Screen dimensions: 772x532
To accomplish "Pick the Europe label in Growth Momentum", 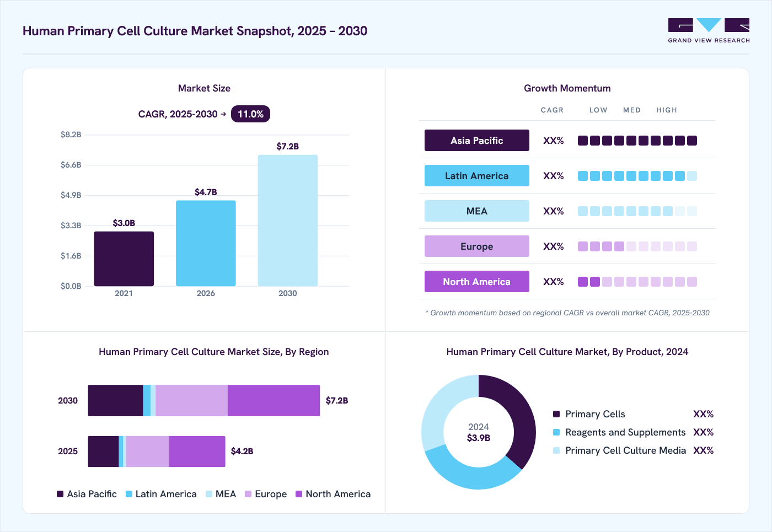I will [x=477, y=246].
